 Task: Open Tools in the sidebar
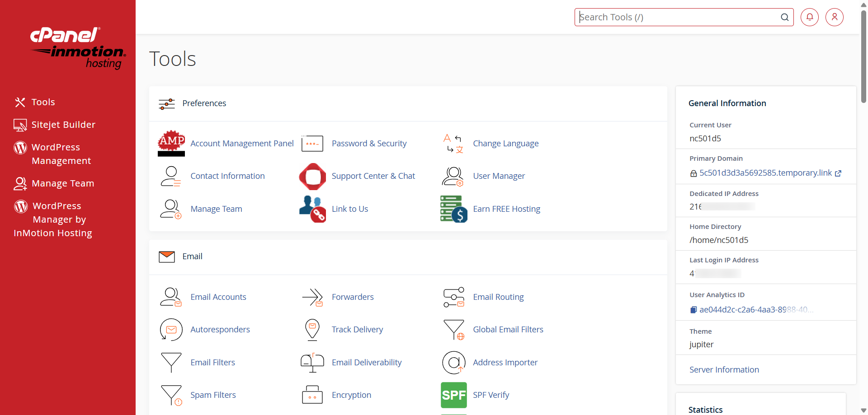coord(34,102)
